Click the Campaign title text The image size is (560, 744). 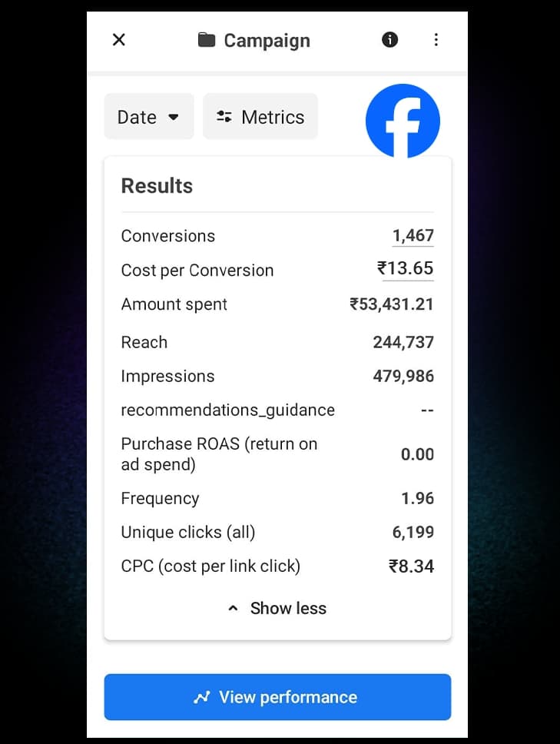267,41
